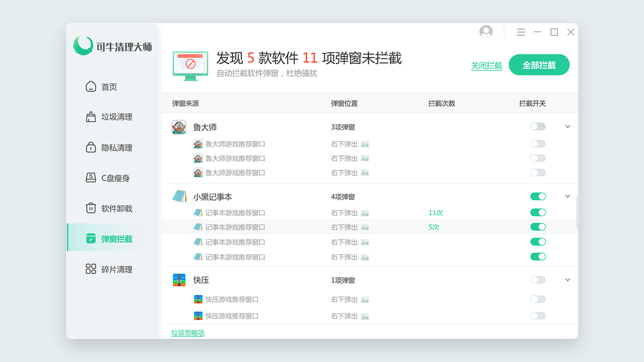Image resolution: width=644 pixels, height=362 pixels.
Task: Click the 全部拦截 block all button
Action: 539,64
